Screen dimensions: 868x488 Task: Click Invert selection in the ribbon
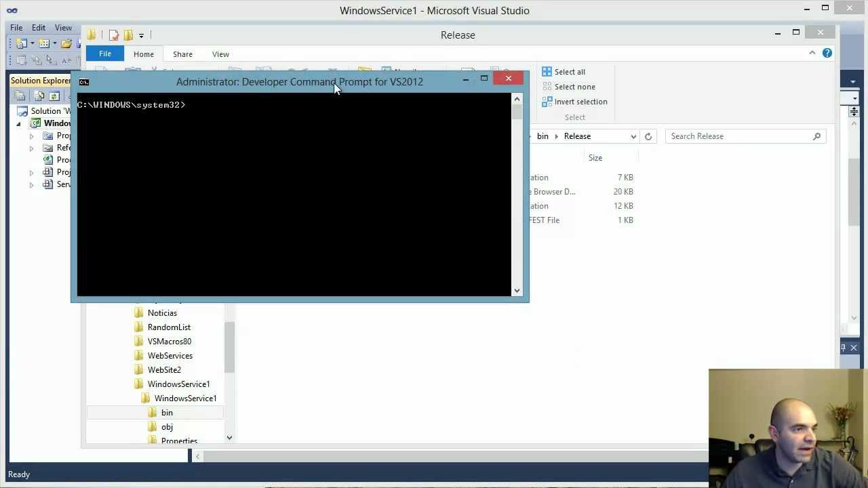[574, 102]
